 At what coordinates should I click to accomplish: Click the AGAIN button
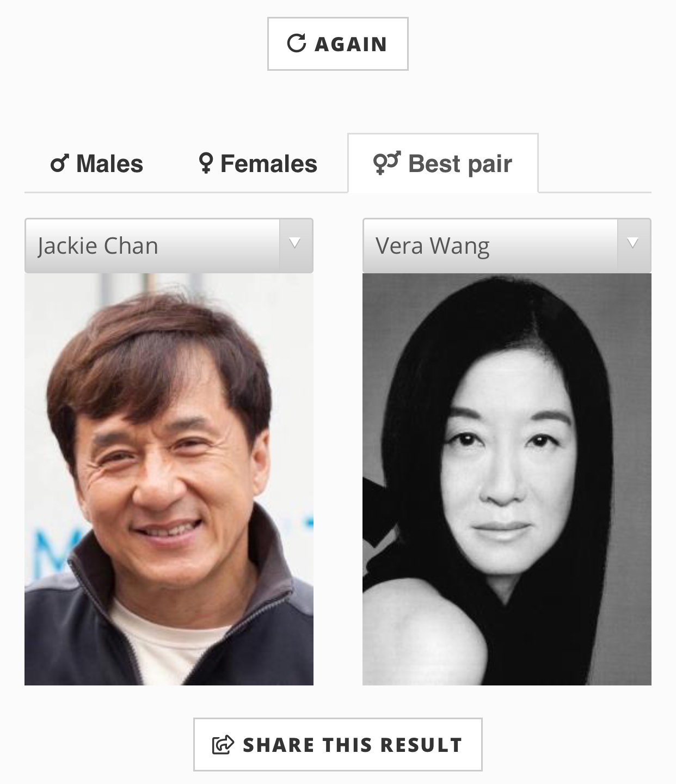click(x=338, y=44)
